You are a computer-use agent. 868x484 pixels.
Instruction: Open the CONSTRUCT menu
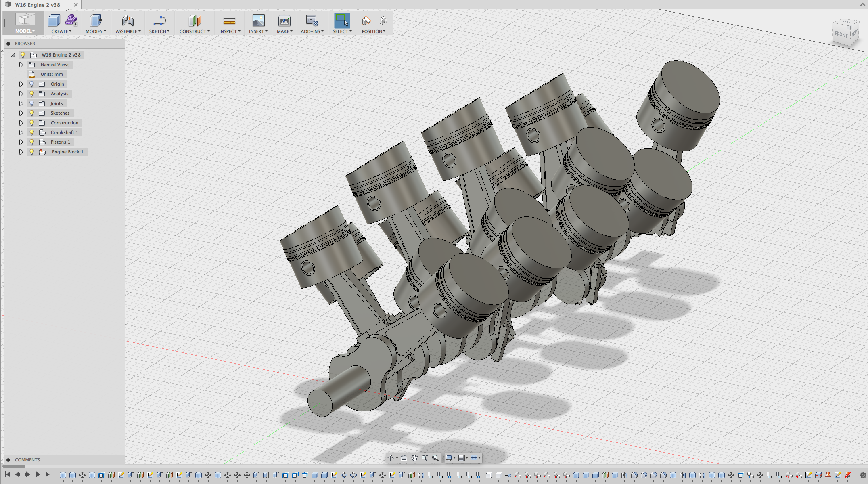(x=195, y=31)
